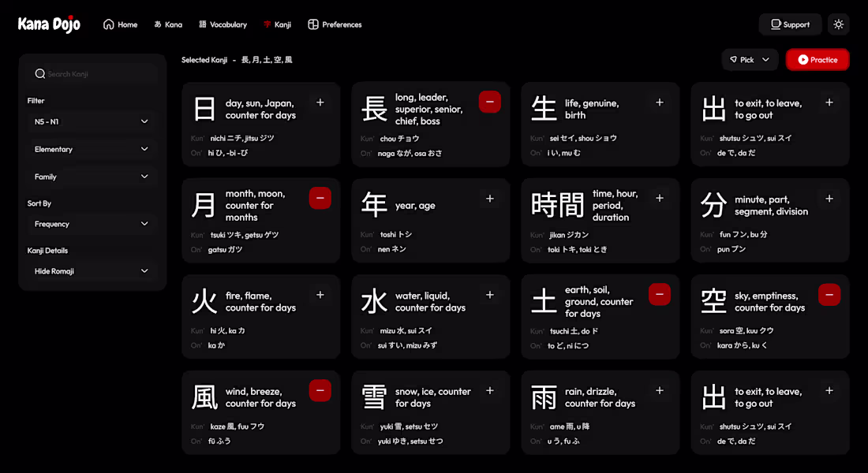Remove 風 from the selected kanji
The width and height of the screenshot is (868, 473).
coord(320,390)
